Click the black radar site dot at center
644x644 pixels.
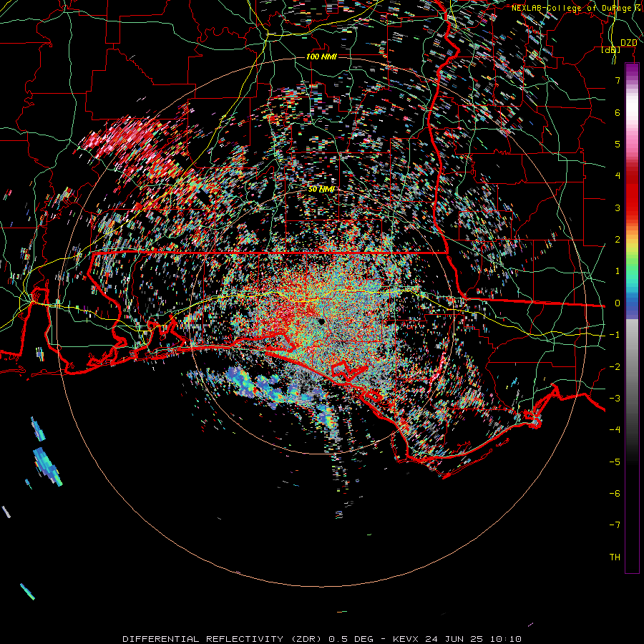(321, 321)
